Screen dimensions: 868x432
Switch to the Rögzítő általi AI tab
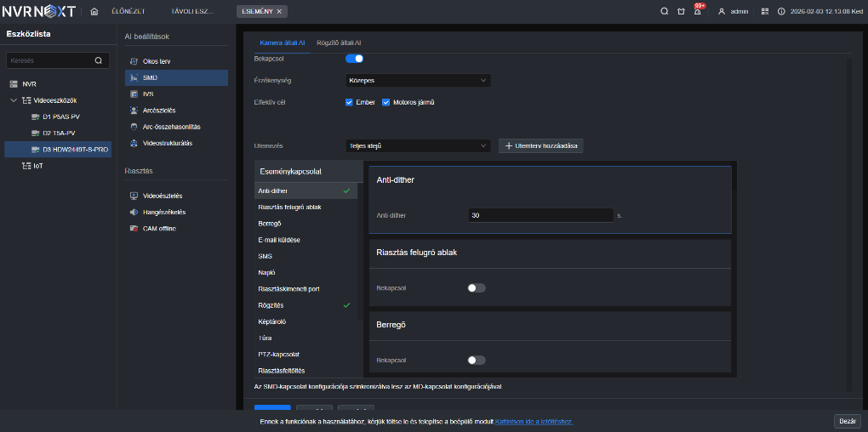pyautogui.click(x=339, y=42)
